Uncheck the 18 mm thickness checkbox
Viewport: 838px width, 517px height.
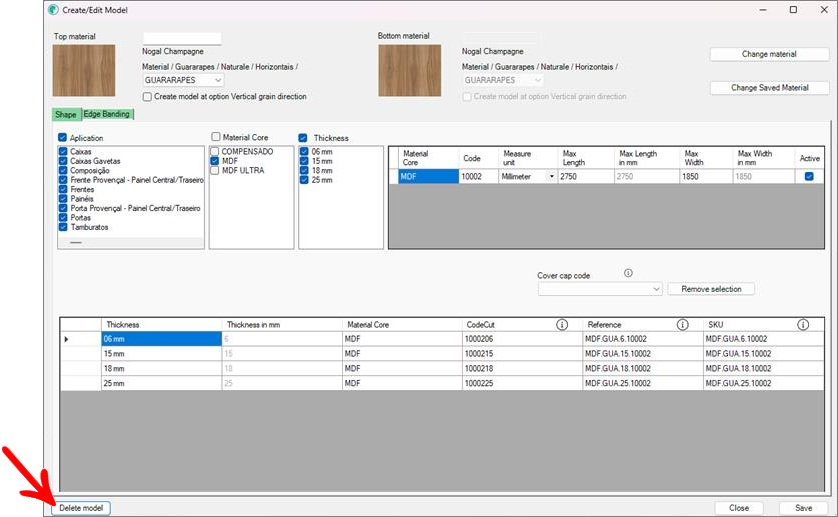pyautogui.click(x=304, y=170)
